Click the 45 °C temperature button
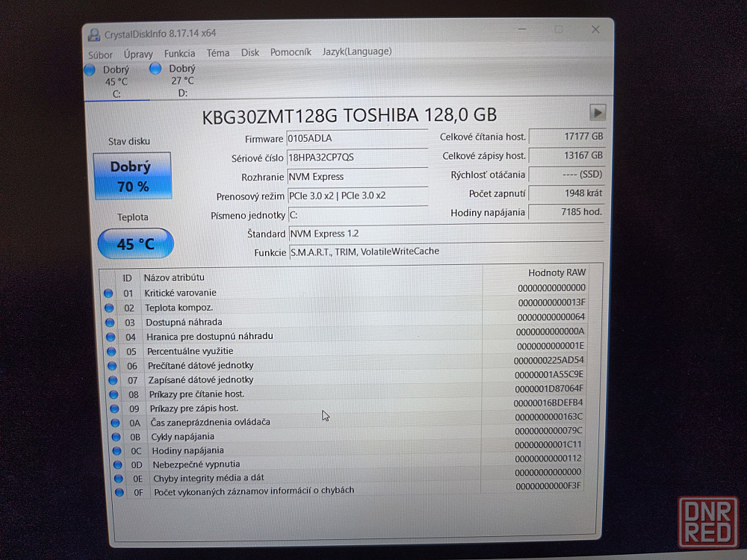 (x=136, y=244)
